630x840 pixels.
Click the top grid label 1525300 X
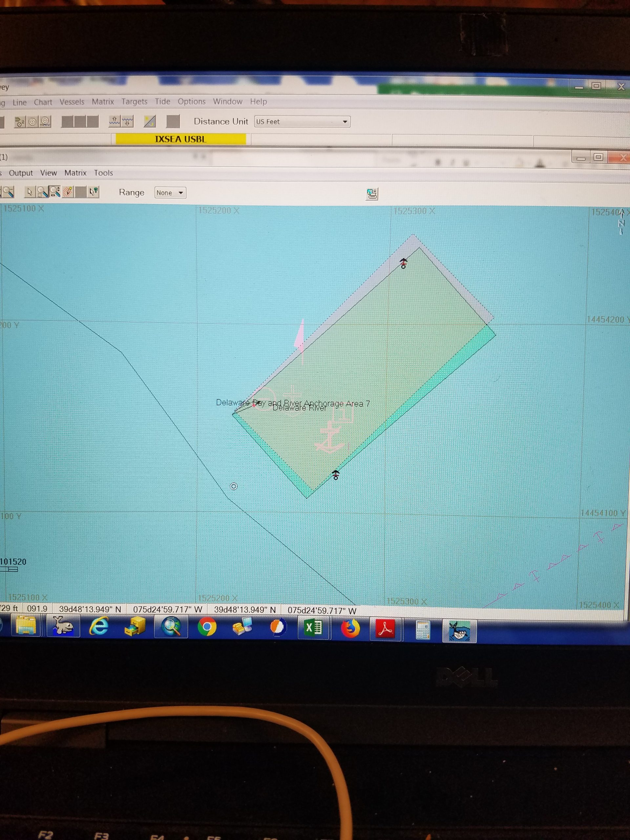[414, 211]
